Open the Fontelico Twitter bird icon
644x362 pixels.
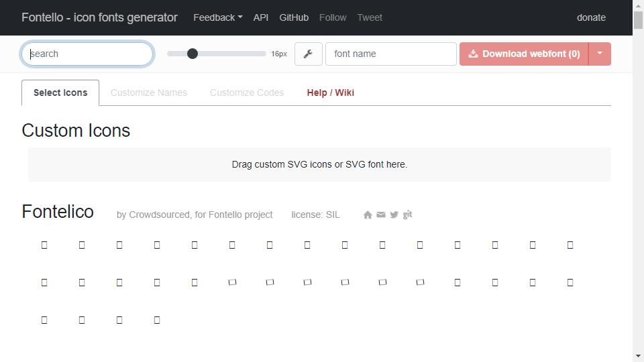click(x=394, y=215)
